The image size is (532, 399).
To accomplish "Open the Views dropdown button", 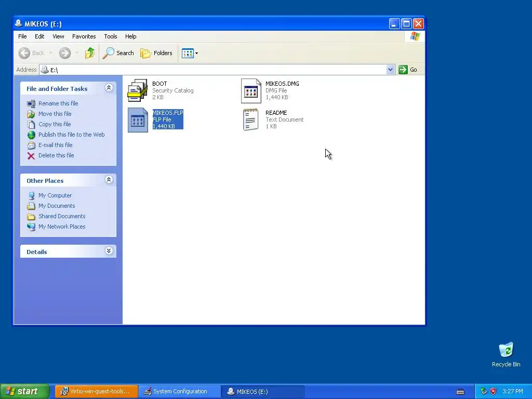I will (x=190, y=53).
